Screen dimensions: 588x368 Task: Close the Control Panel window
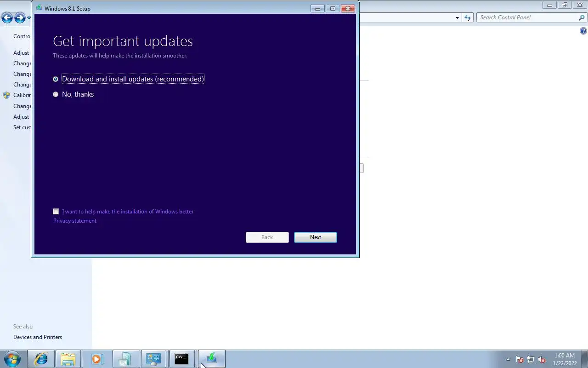tap(580, 5)
